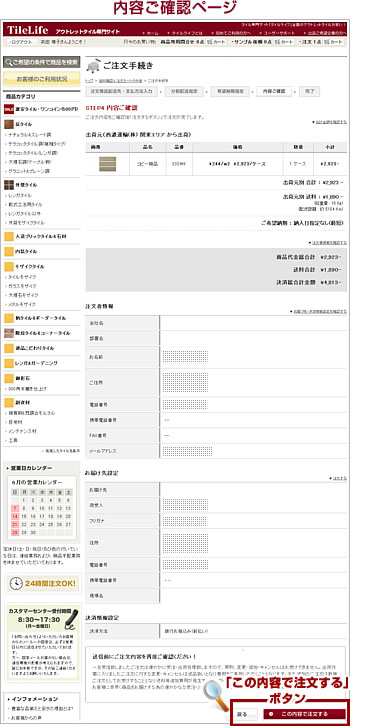Open お客様のご利用状況 yellow button
This screenshot has height=726, width=370.
click(x=42, y=79)
